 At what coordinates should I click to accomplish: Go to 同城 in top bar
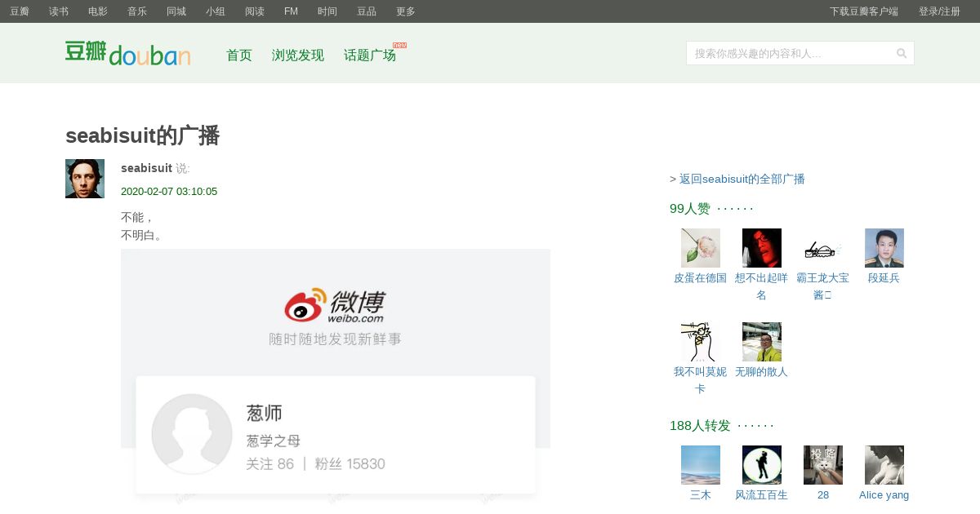point(176,11)
